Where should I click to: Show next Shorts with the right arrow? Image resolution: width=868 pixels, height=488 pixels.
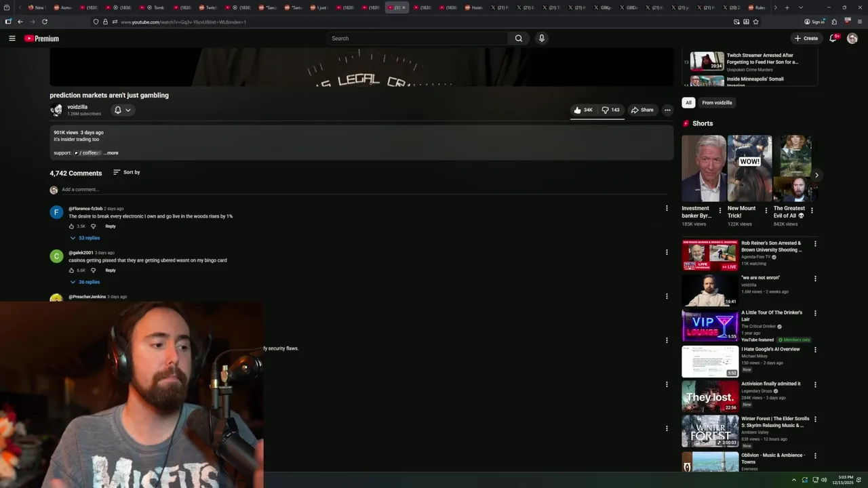click(816, 175)
